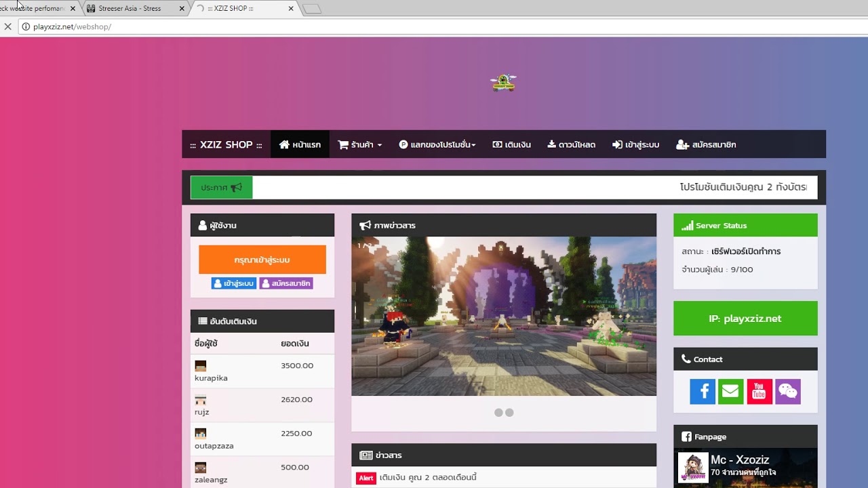
Task: Stop loading via the browser X button
Action: pos(7,27)
